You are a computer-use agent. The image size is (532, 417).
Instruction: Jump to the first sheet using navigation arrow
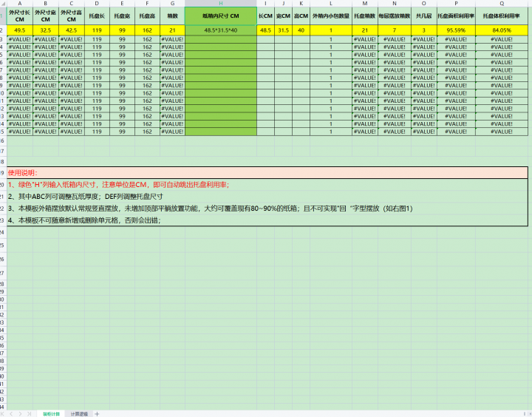tap(3, 413)
